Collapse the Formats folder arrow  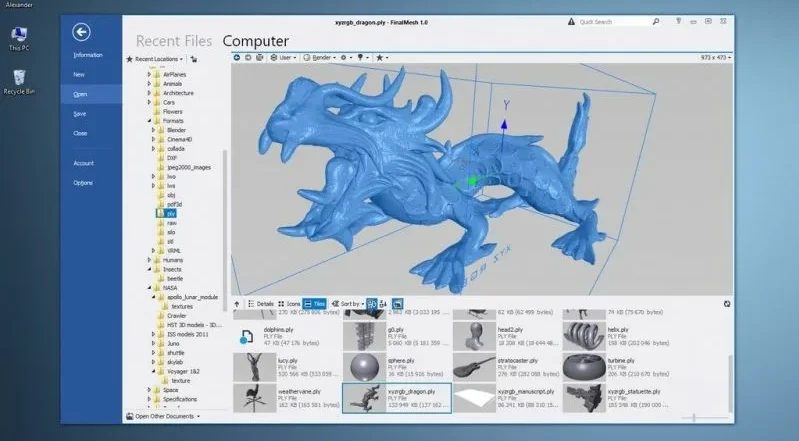(x=149, y=121)
